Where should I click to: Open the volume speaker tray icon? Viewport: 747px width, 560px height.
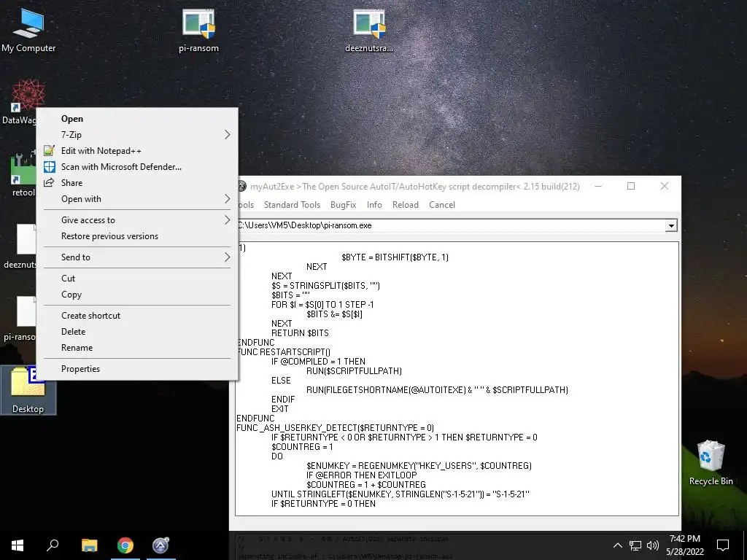click(653, 545)
